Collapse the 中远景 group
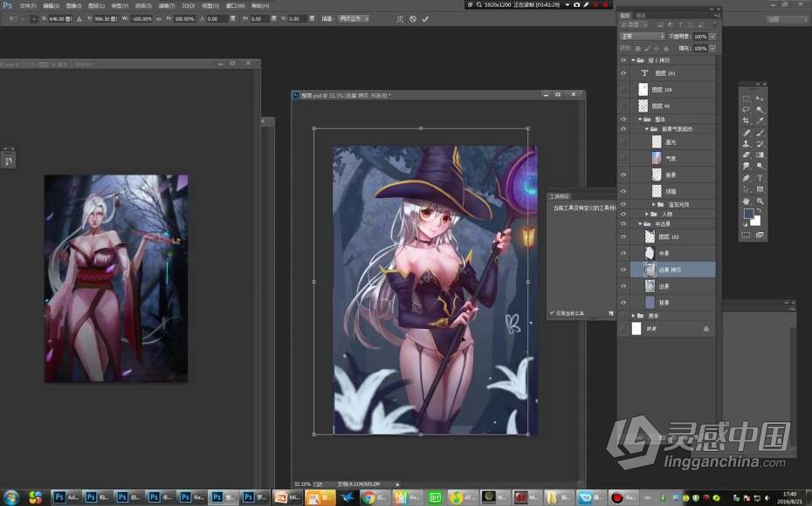 [x=640, y=223]
